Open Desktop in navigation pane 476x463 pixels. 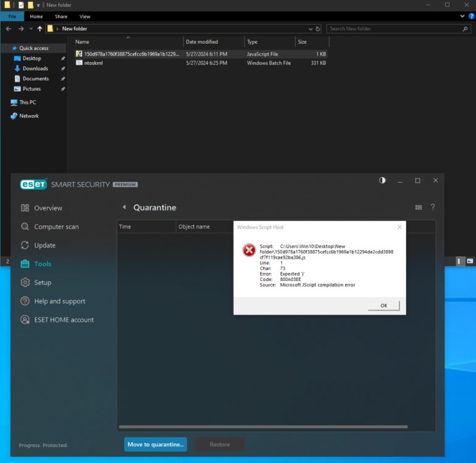(32, 58)
